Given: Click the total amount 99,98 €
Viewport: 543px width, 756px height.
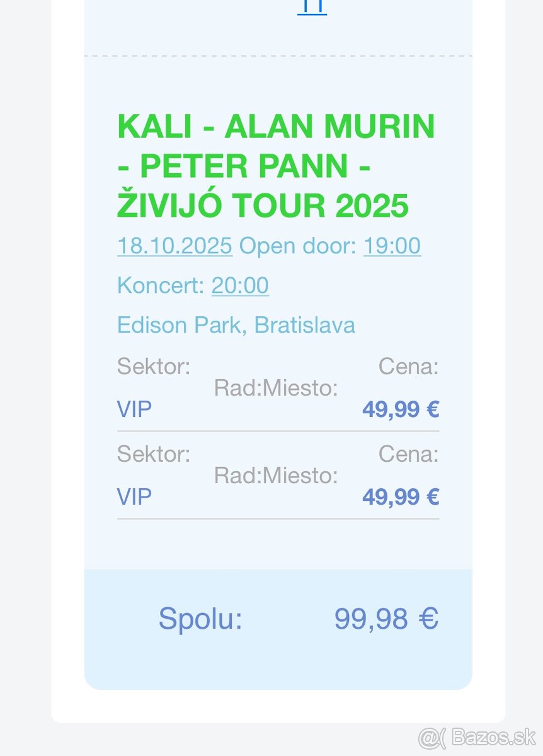Looking at the screenshot, I should 386,619.
